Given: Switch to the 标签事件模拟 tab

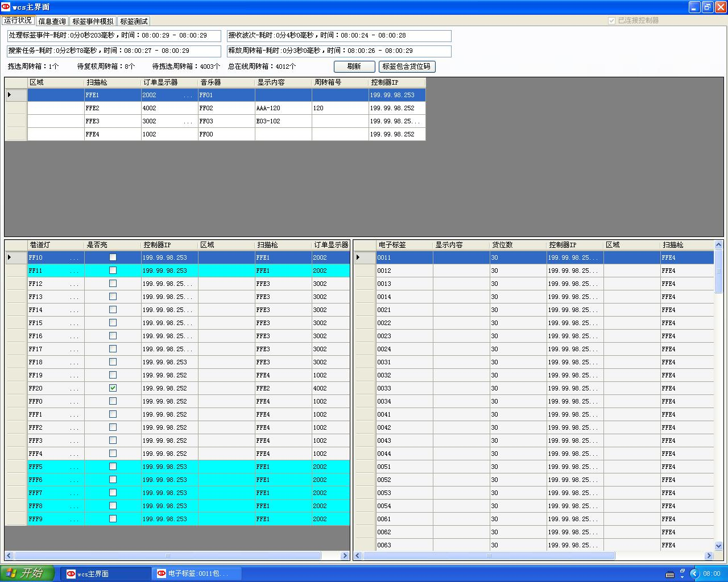Looking at the screenshot, I should point(93,21).
